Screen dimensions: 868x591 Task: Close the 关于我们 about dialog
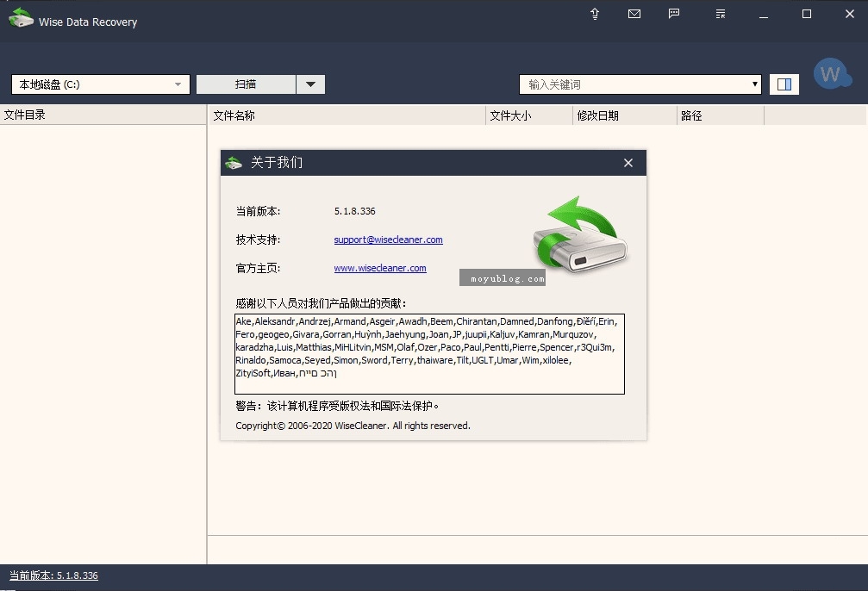(x=628, y=163)
